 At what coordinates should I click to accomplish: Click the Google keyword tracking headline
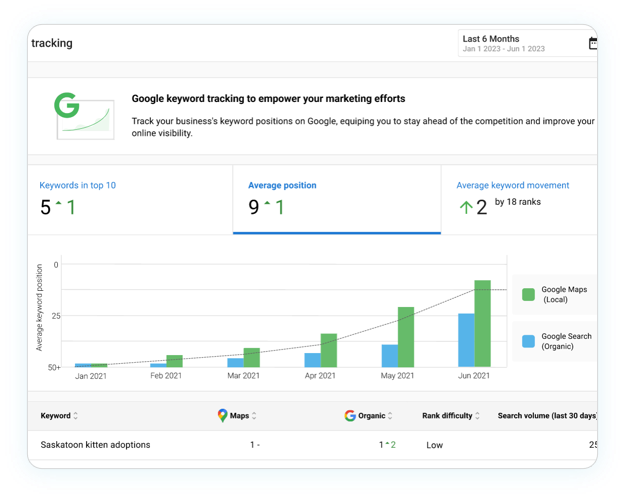click(x=268, y=98)
